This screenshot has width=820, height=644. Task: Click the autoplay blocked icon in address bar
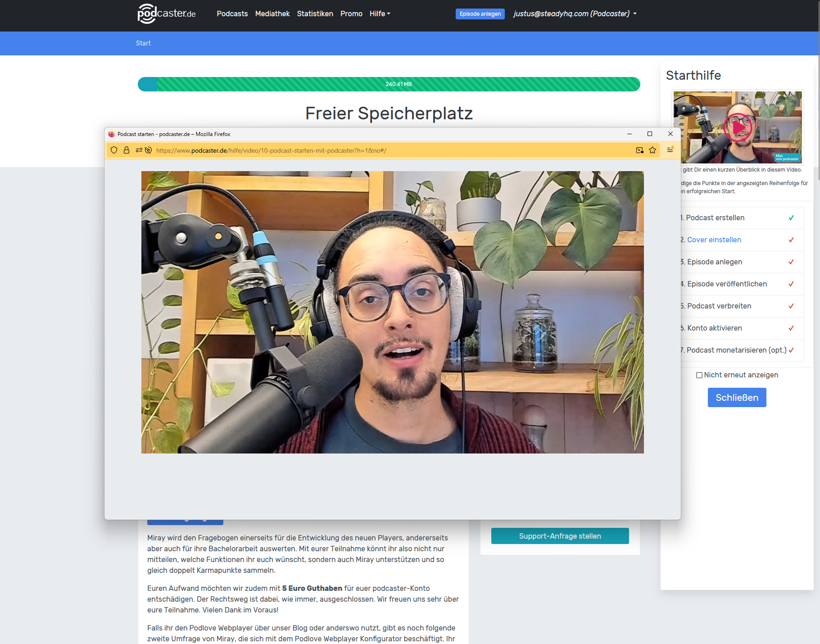click(148, 150)
